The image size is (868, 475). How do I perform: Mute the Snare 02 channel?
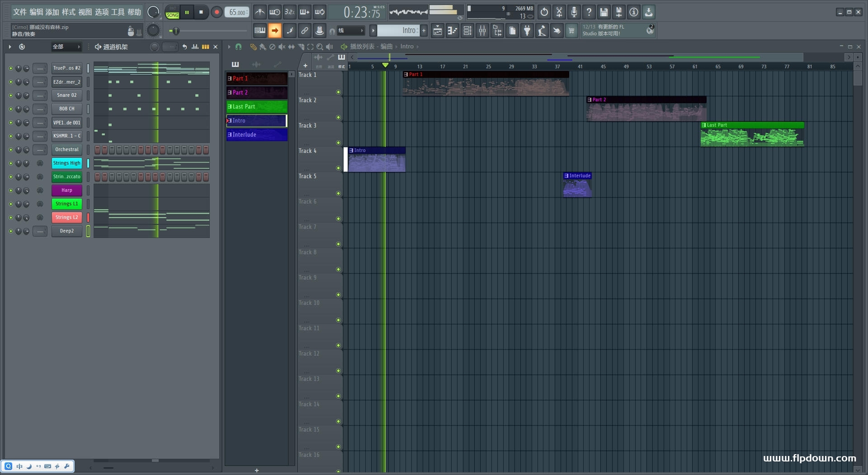(x=11, y=95)
